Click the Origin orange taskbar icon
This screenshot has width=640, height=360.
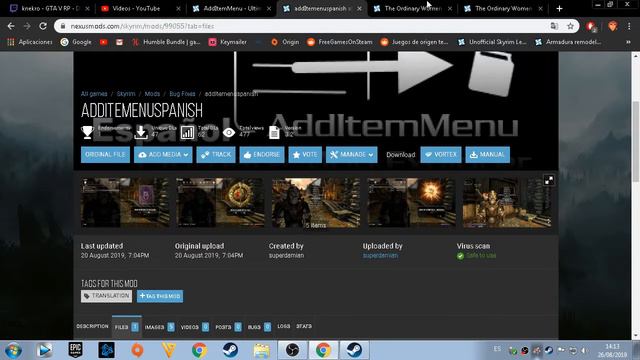[138, 350]
